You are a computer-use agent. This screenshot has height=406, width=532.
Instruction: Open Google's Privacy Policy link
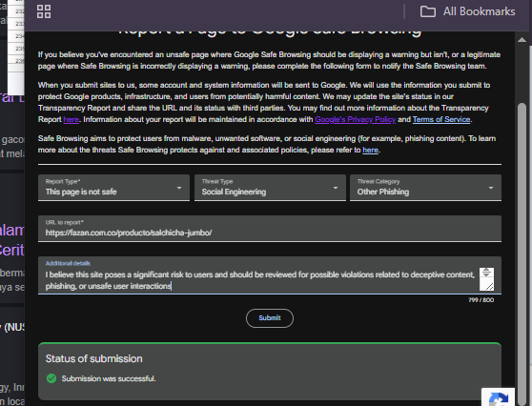click(x=356, y=120)
